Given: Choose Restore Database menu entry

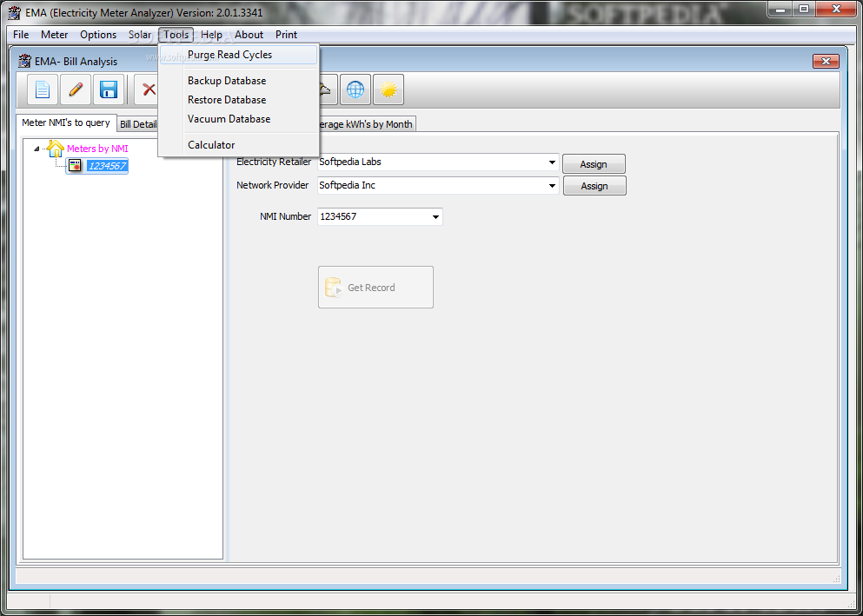Looking at the screenshot, I should tap(238, 100).
